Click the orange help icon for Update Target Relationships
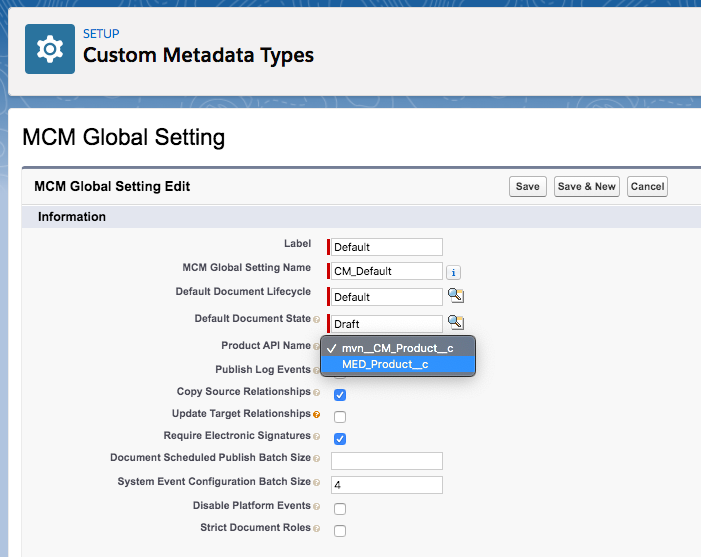 [317, 414]
